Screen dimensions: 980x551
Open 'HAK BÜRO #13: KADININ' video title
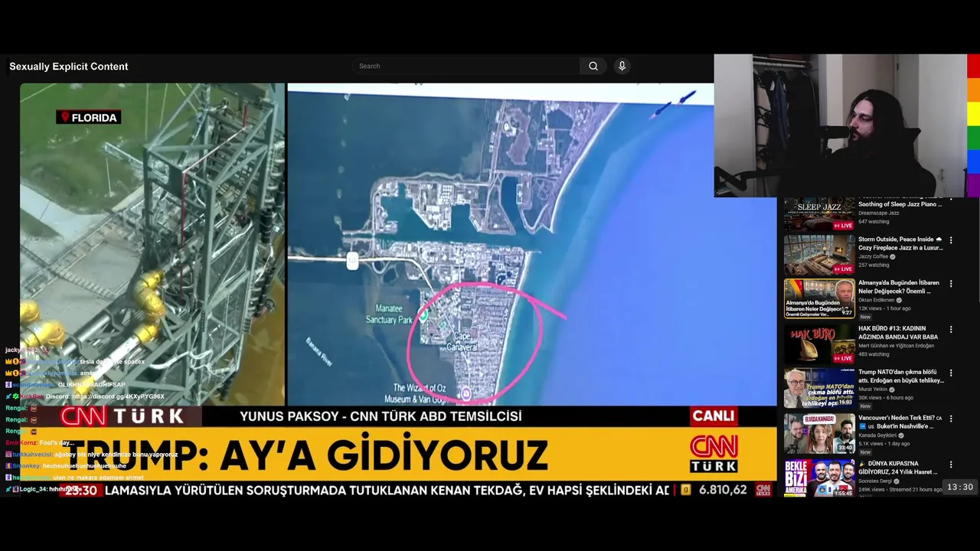pos(898,333)
